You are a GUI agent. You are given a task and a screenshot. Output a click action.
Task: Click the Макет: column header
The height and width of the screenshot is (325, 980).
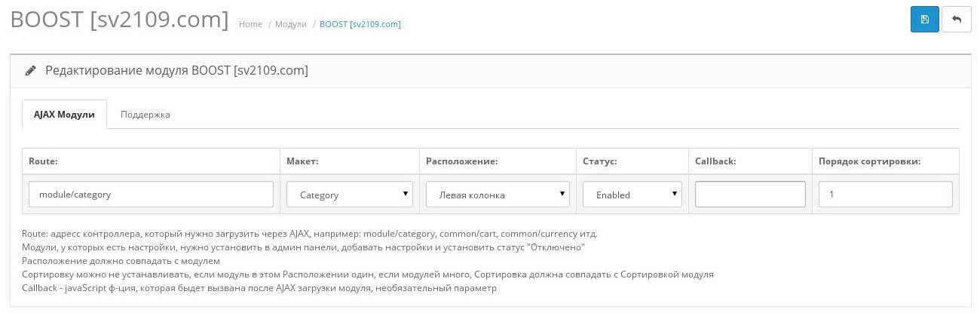tap(303, 161)
